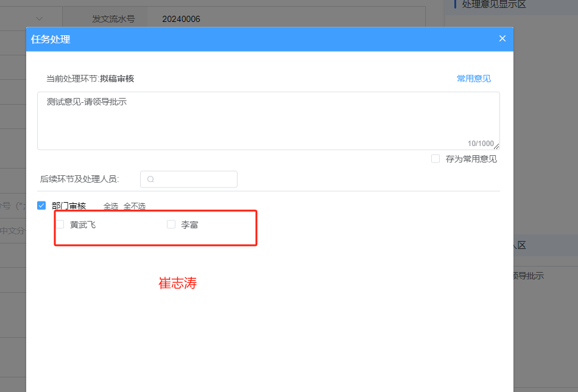578x392 pixels.
Task: Select the 发文流水号 value 20240006
Action: pos(181,19)
